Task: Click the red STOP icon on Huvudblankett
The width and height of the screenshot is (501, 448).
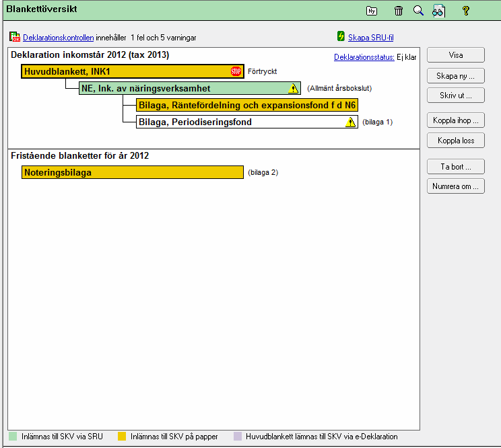Action: coord(236,71)
